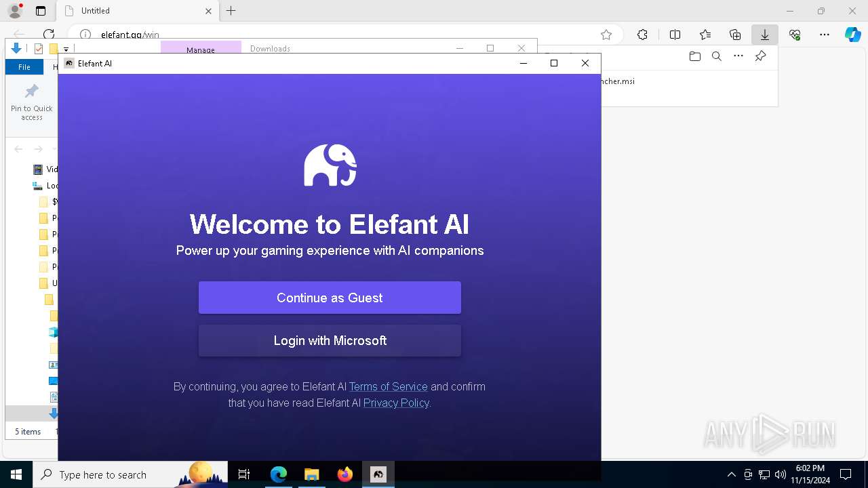Refresh the Edge page
Screen dimensions: 868x488
point(49,35)
